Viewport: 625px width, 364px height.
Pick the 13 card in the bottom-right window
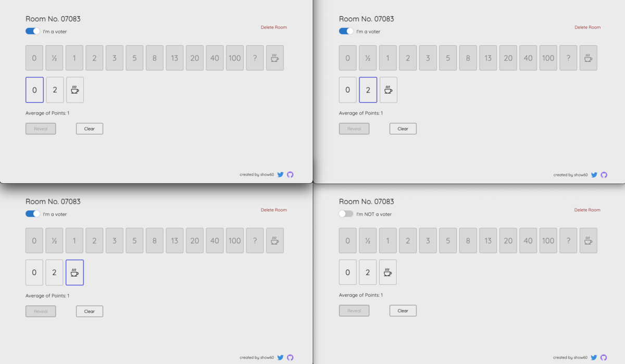(x=488, y=241)
